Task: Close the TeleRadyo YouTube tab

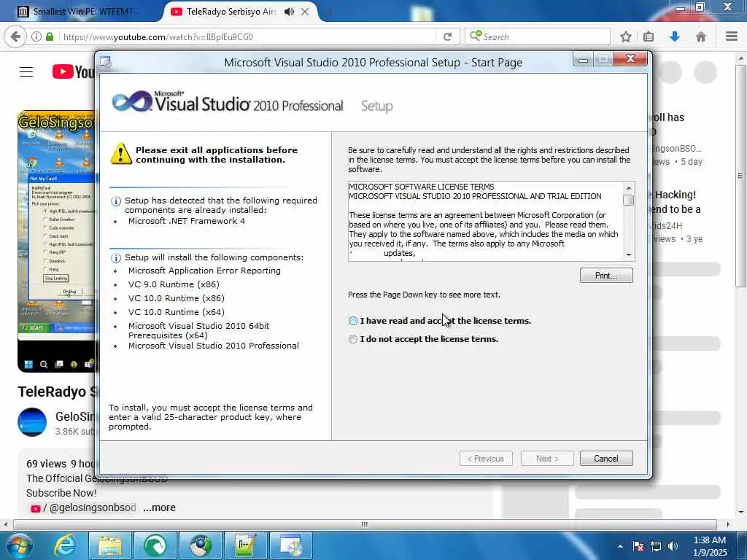Action: point(306,12)
